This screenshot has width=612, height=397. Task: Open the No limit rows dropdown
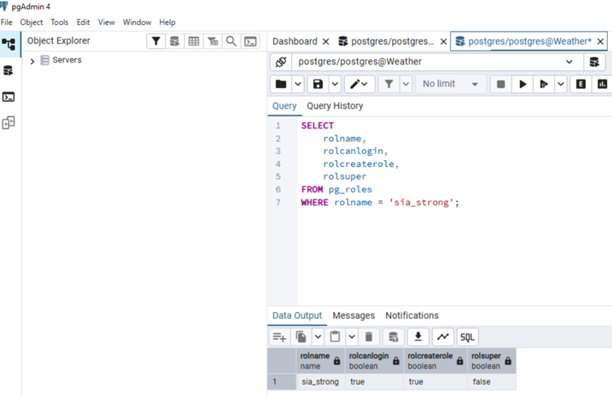(450, 84)
